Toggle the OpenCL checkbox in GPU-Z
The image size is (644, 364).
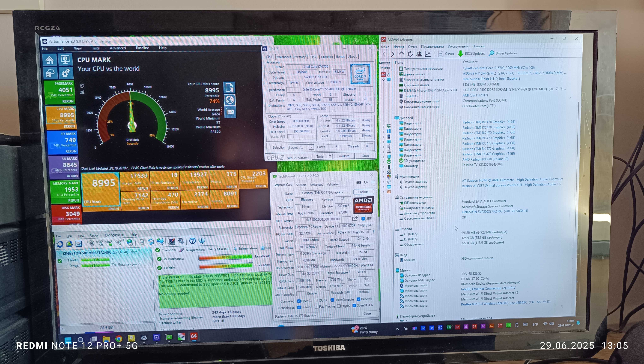tap(299, 301)
